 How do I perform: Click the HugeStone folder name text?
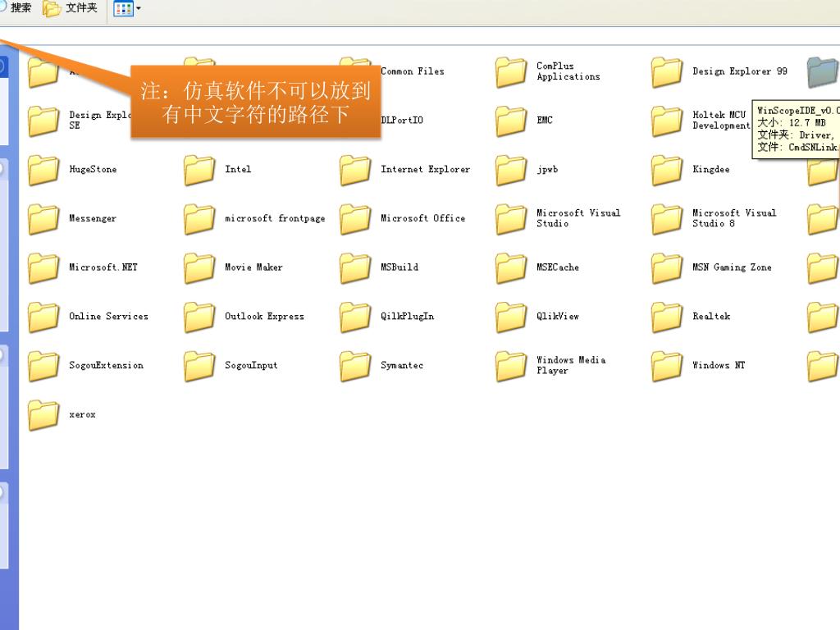[x=93, y=169]
